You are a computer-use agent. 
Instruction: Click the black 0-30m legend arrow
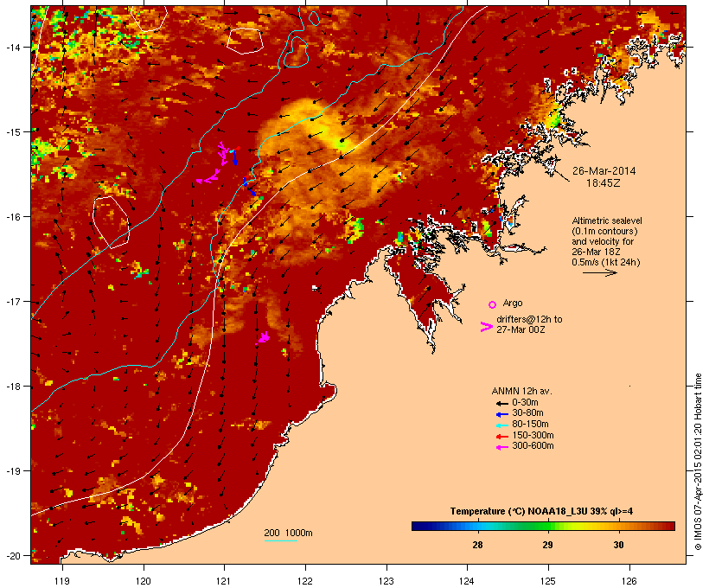(x=501, y=404)
